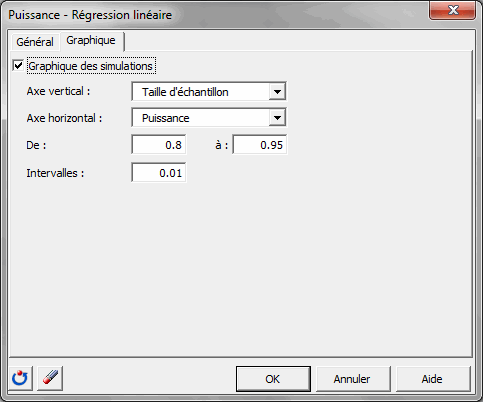483x402 pixels.
Task: Open help with Aide button
Action: point(432,379)
